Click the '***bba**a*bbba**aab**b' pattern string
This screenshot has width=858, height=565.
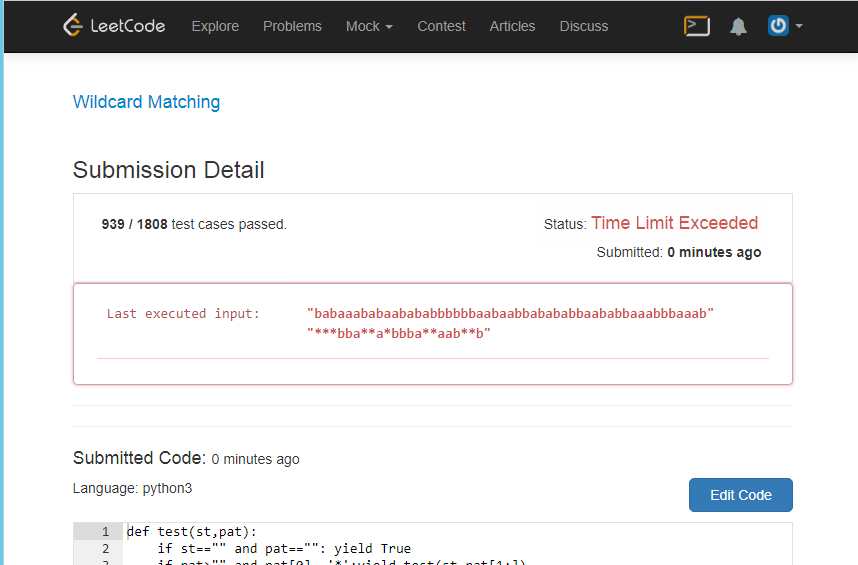(399, 333)
